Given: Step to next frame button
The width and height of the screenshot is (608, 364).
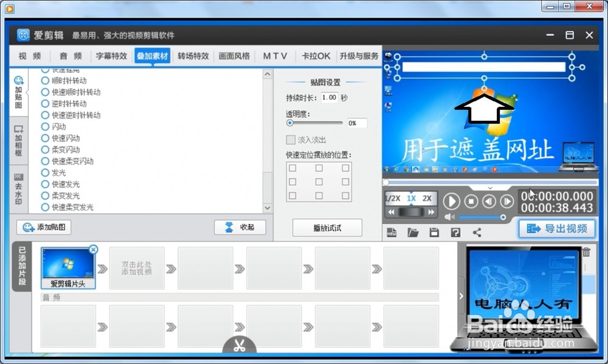Looking at the screenshot, I should [x=507, y=201].
